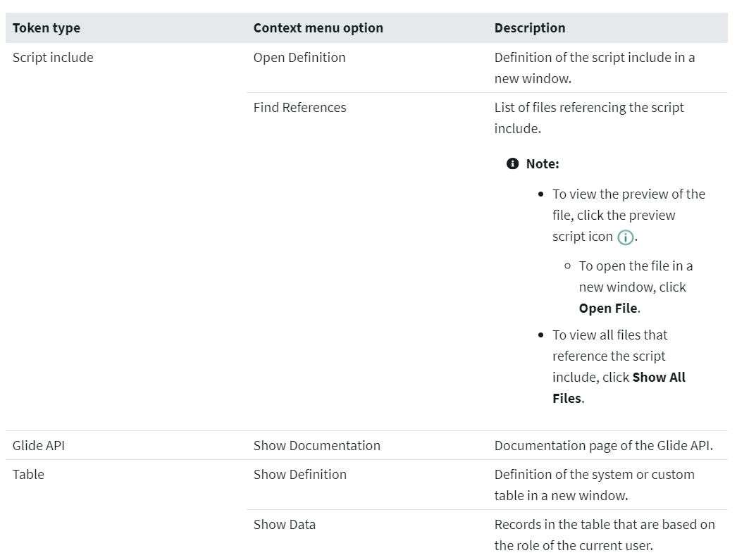
Task: Click the Note information icon
Action: point(512,163)
